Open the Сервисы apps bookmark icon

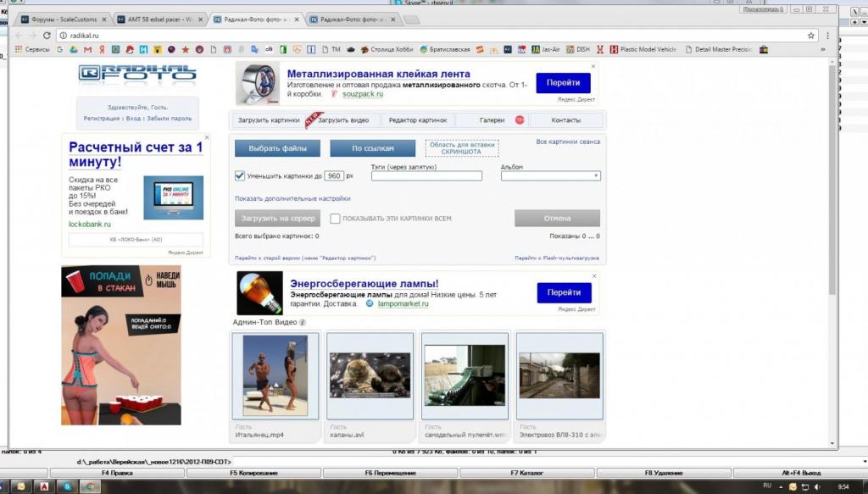click(x=19, y=50)
